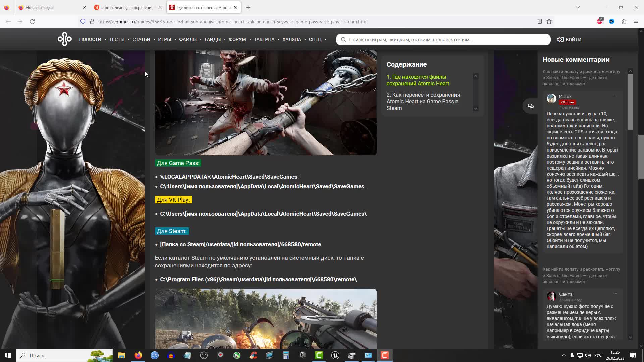Click the contents list up arrow
This screenshot has width=644, height=362.
pyautogui.click(x=476, y=76)
